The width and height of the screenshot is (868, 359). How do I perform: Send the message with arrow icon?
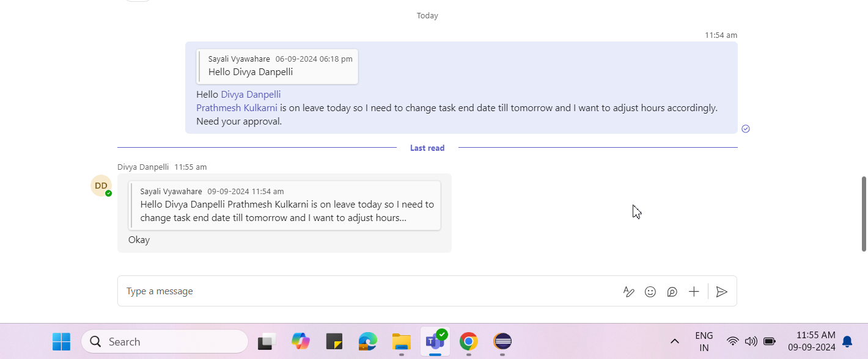[722, 292]
